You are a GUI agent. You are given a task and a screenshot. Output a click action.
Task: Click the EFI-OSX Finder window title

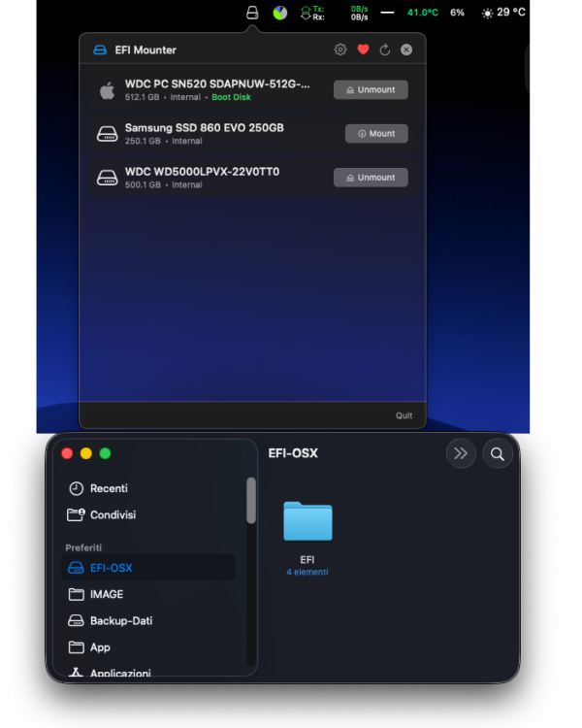[x=293, y=453]
